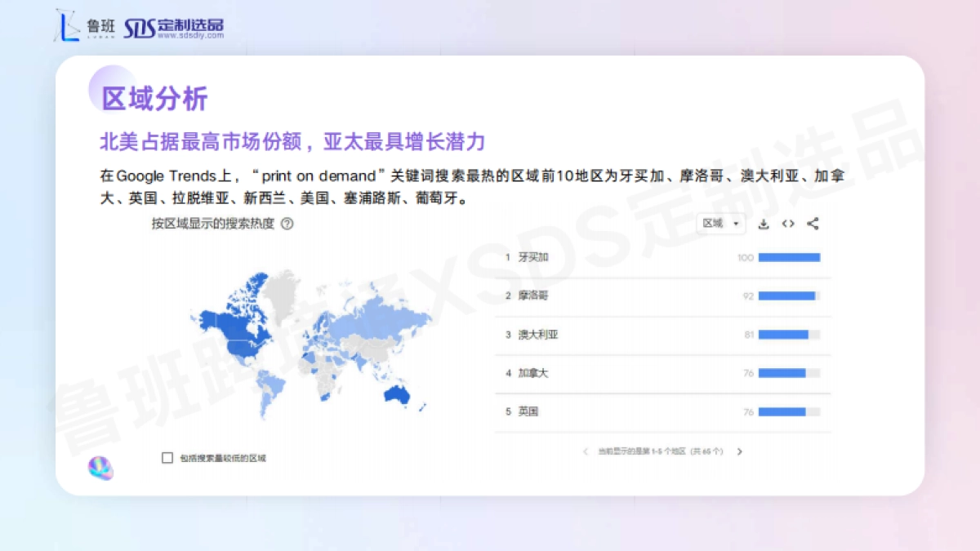Click the embed code icon near the share button
Image resolution: width=980 pixels, height=551 pixels.
pyautogui.click(x=787, y=223)
